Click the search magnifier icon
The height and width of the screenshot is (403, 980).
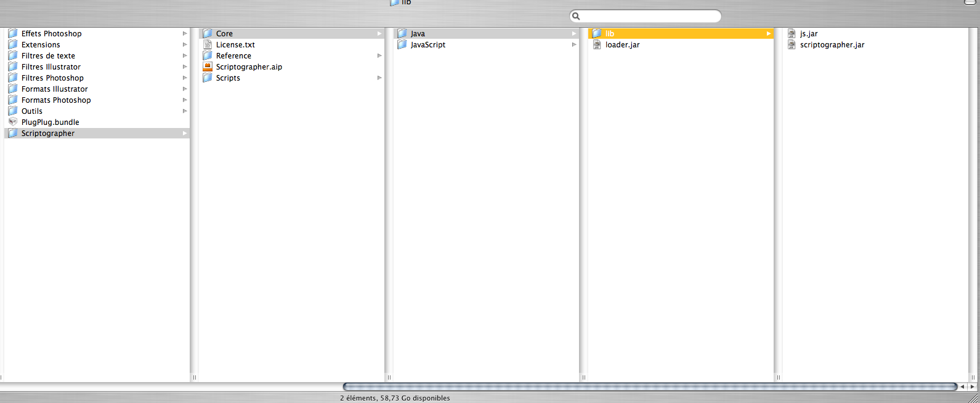click(576, 16)
